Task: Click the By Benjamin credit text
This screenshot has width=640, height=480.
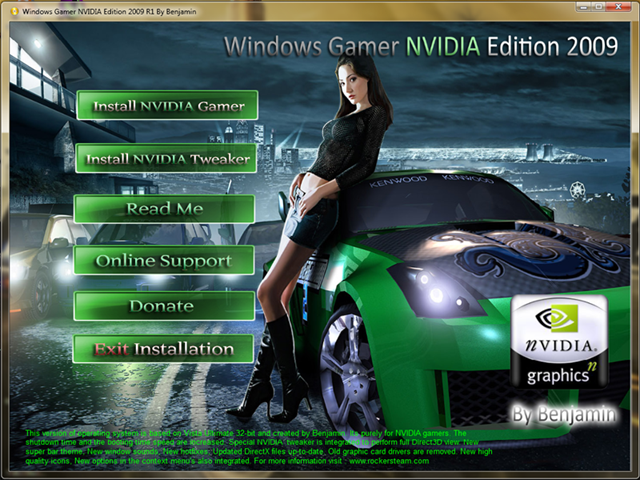Action: click(564, 413)
